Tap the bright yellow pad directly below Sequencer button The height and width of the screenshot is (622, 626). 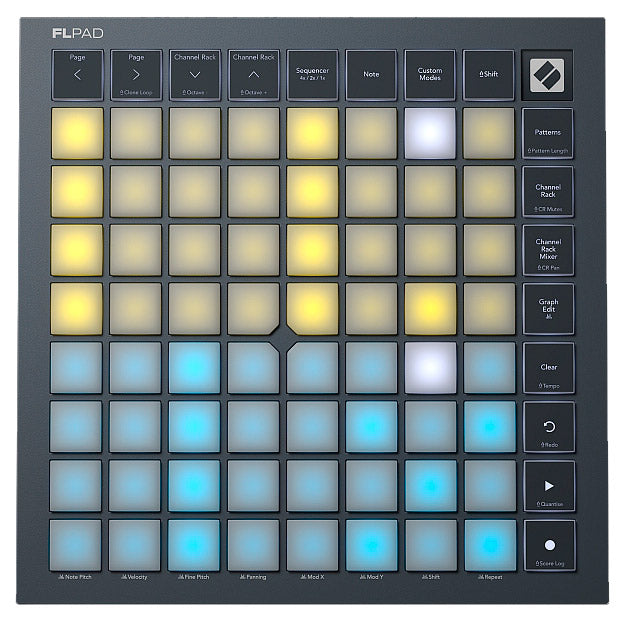coord(312,133)
